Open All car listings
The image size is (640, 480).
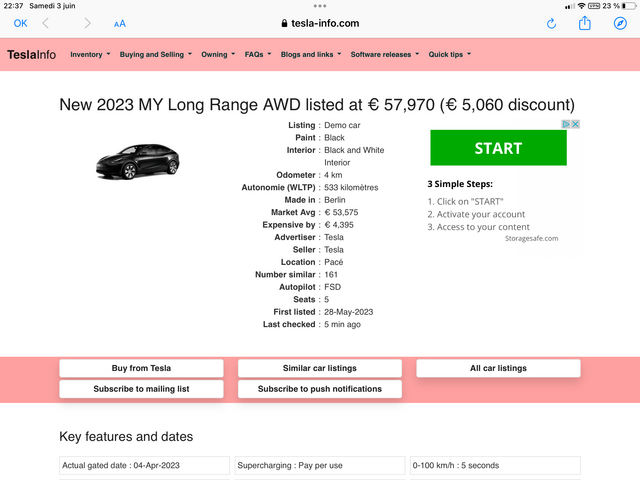498,368
